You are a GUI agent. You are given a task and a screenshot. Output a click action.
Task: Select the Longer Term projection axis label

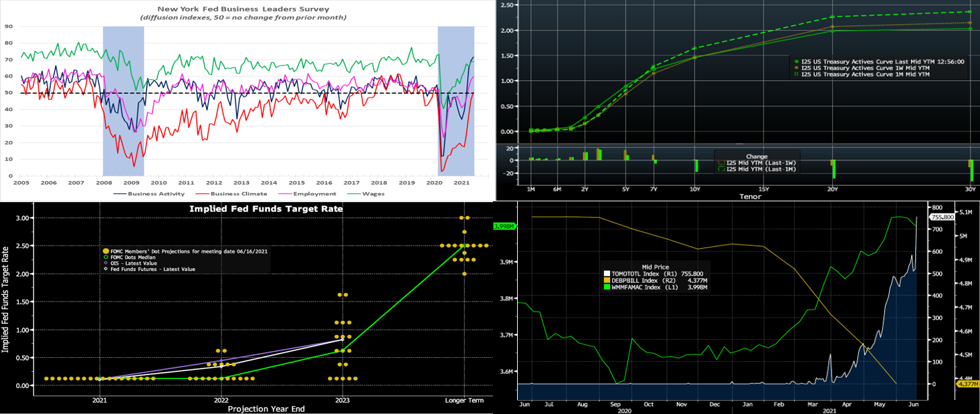coord(464,400)
